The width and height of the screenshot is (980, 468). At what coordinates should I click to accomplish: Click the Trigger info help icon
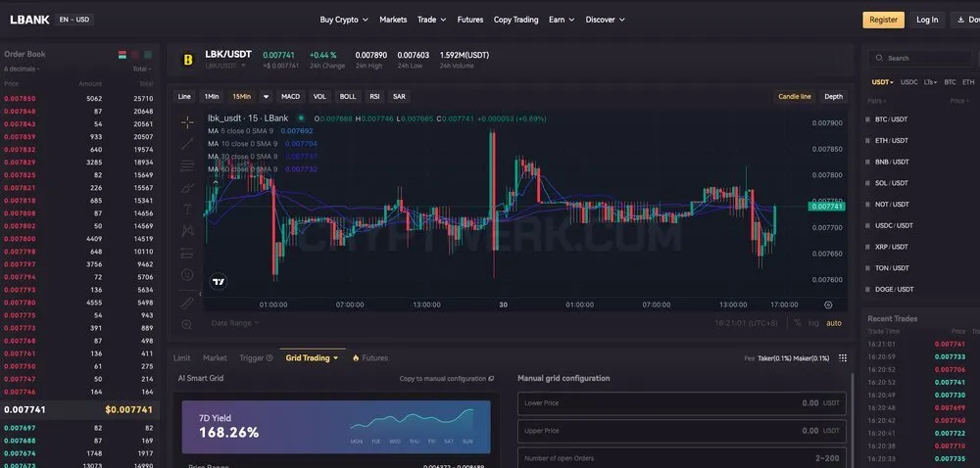269,358
